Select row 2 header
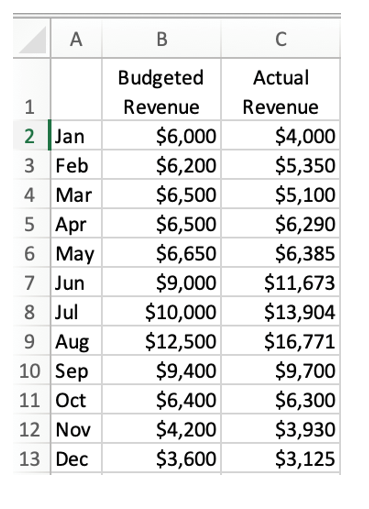 [32, 135]
